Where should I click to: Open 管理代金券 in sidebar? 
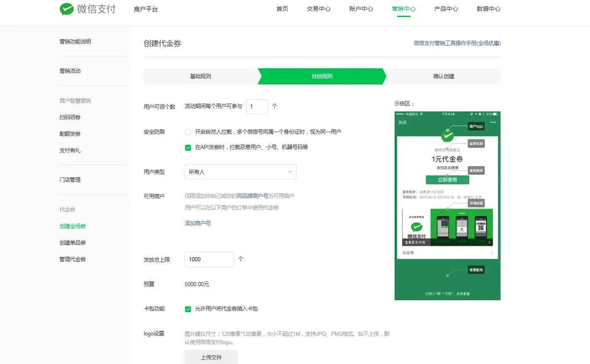point(72,259)
